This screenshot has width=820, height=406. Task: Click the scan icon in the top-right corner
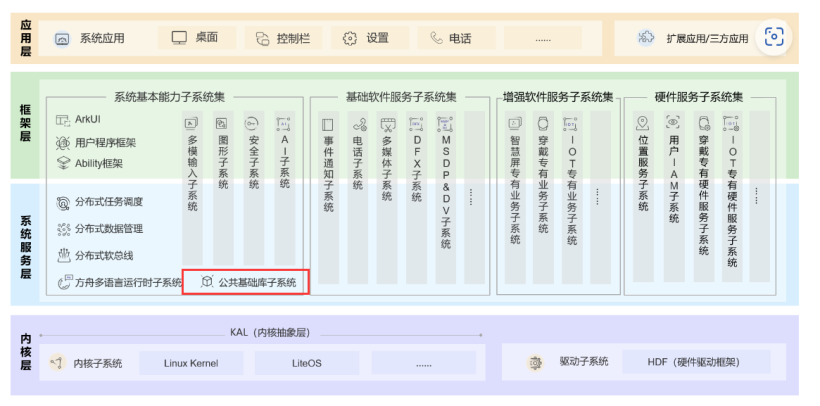pos(773,37)
